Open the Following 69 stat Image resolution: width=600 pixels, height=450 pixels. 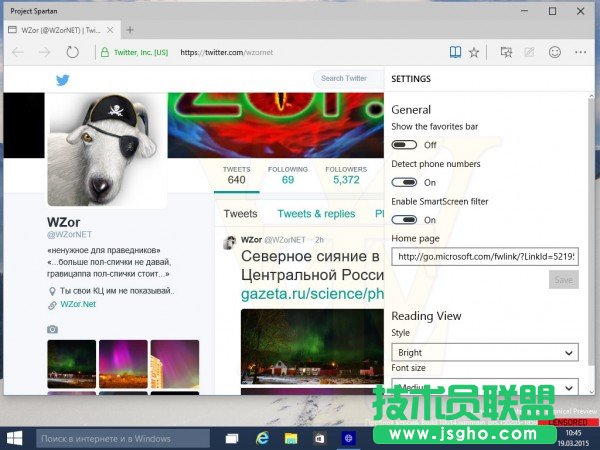point(288,176)
